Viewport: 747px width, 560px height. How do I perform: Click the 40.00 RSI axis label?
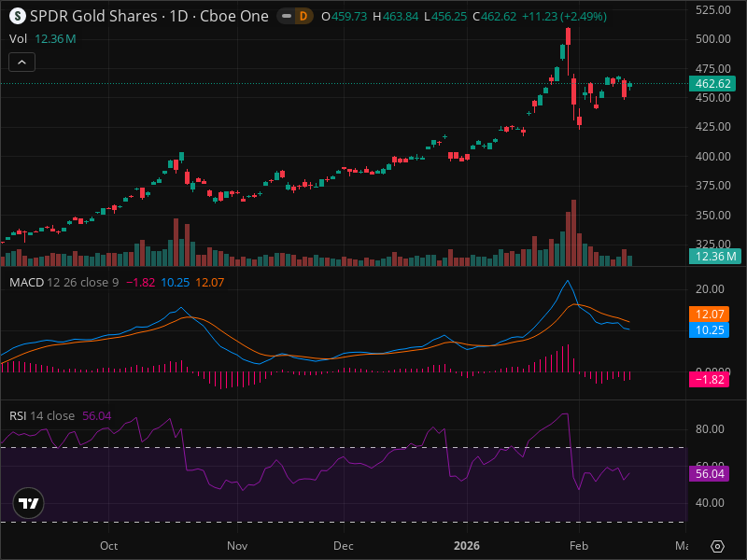(x=710, y=503)
